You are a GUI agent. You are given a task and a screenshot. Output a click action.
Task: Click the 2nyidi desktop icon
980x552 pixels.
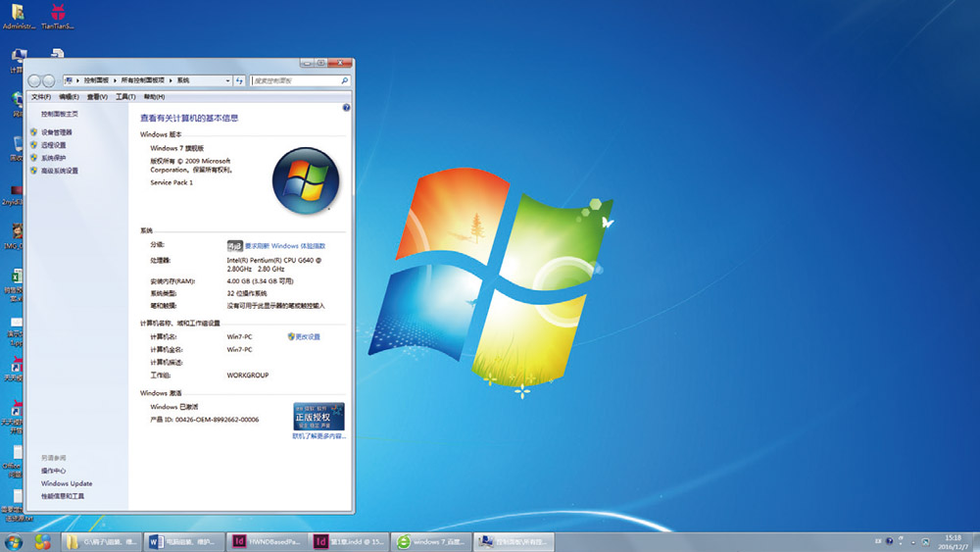point(14,194)
